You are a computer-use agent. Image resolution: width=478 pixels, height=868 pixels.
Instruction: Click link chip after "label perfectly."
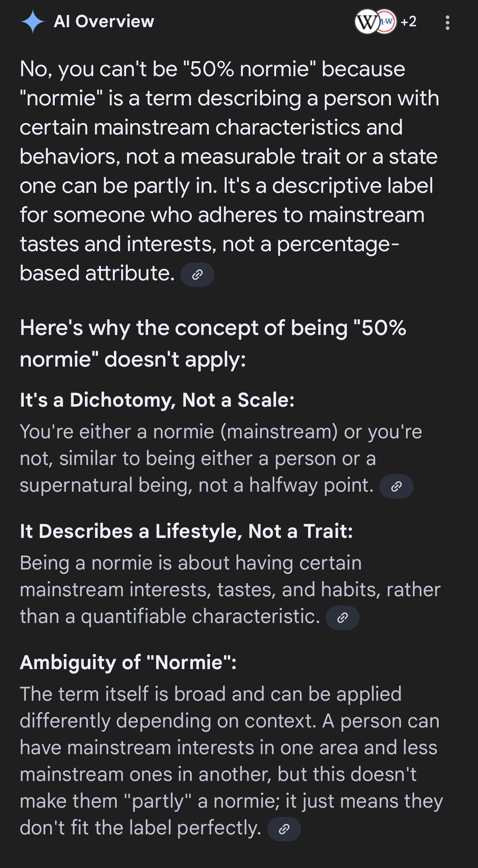(284, 829)
